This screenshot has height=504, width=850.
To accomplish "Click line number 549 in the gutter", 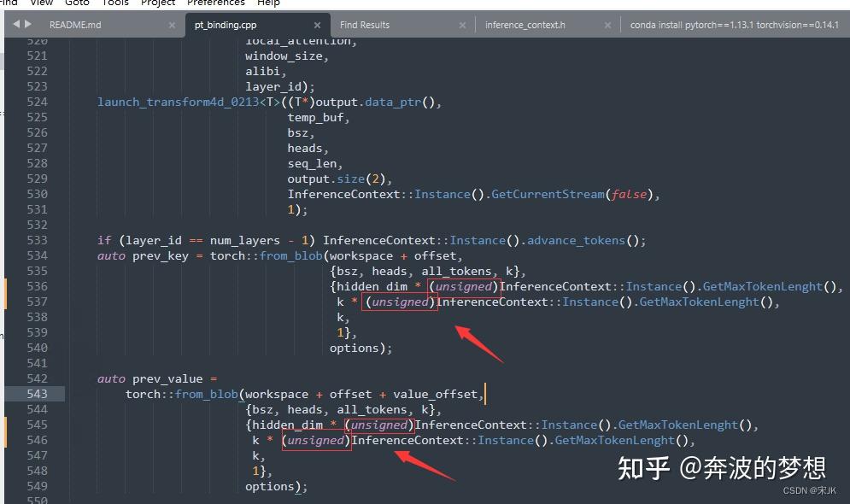I will coord(37,486).
